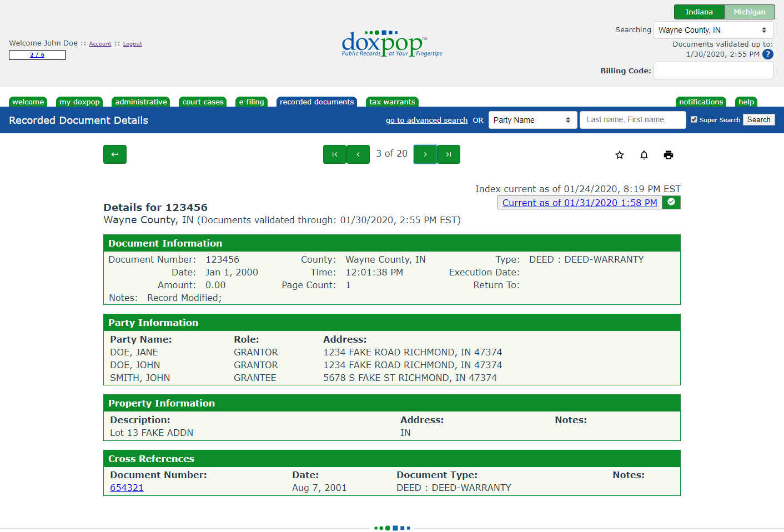This screenshot has width=784, height=532.
Task: Bookmark document with the star icon
Action: [620, 155]
